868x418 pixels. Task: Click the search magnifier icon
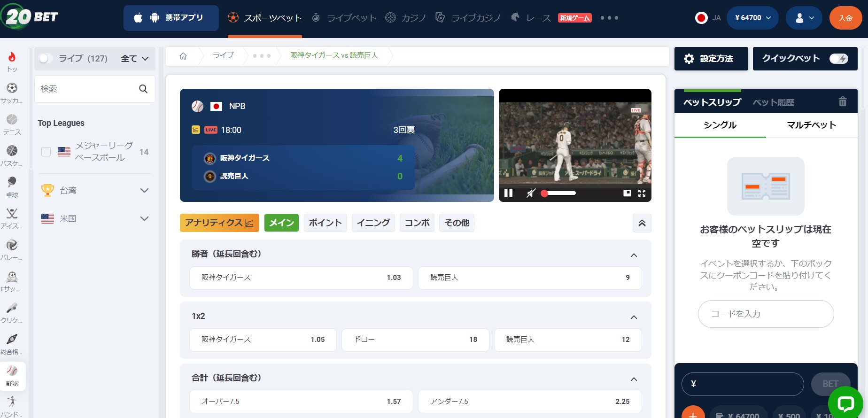[x=143, y=89]
